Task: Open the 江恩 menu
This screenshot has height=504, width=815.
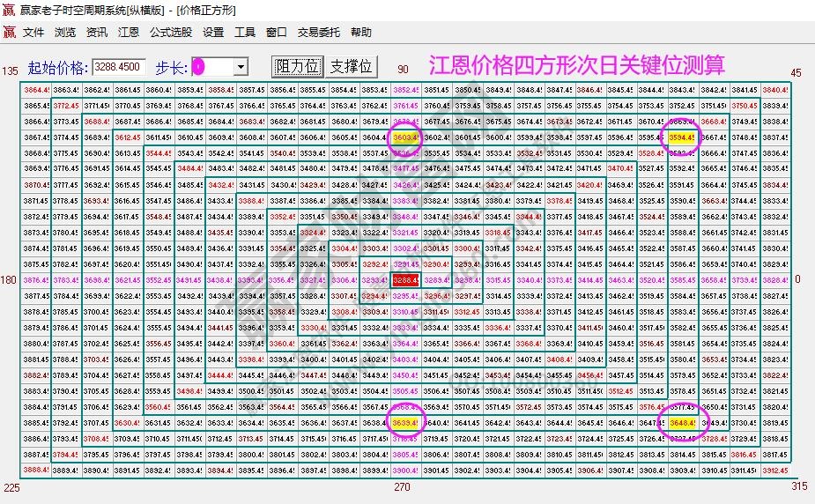Action: (129, 33)
